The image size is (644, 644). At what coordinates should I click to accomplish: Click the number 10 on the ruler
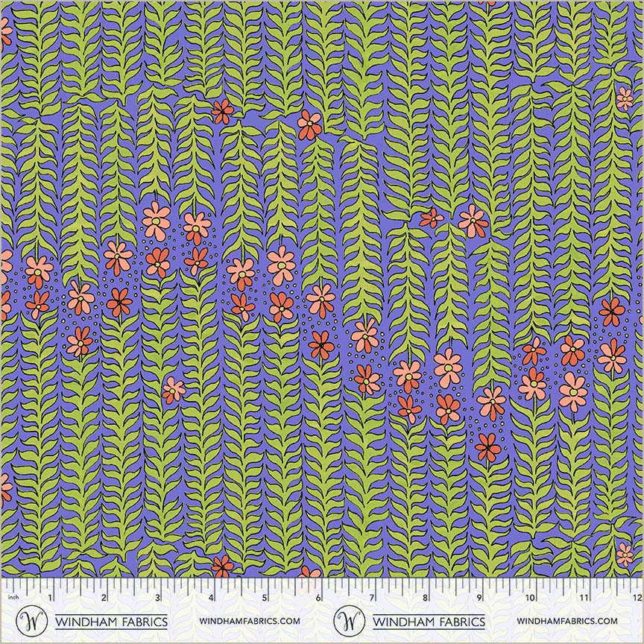(x=530, y=598)
